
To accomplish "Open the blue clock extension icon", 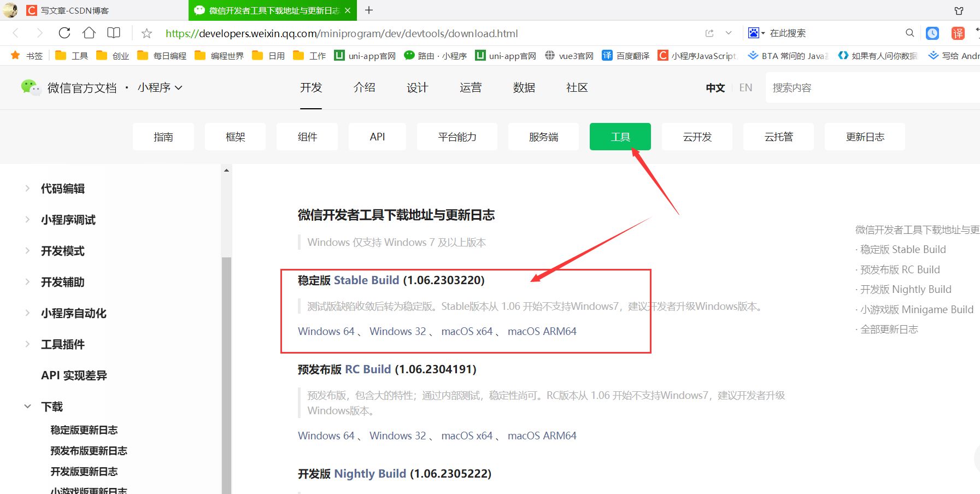I will [x=932, y=33].
